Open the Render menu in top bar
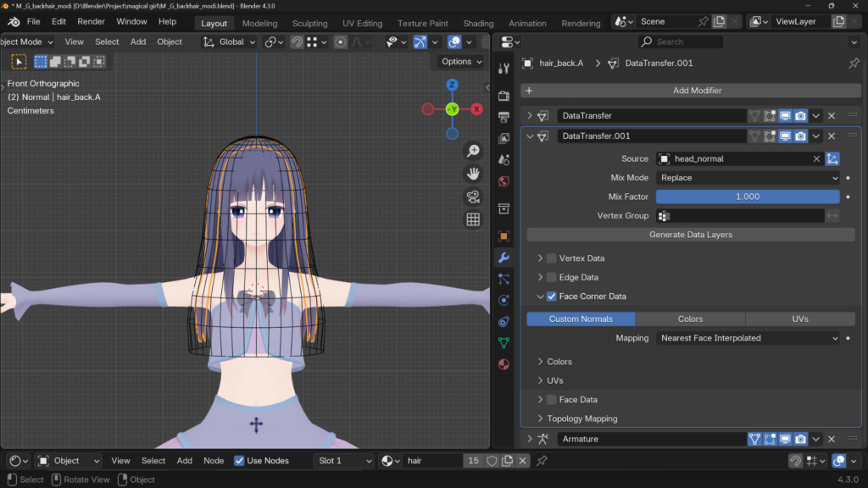 click(91, 21)
